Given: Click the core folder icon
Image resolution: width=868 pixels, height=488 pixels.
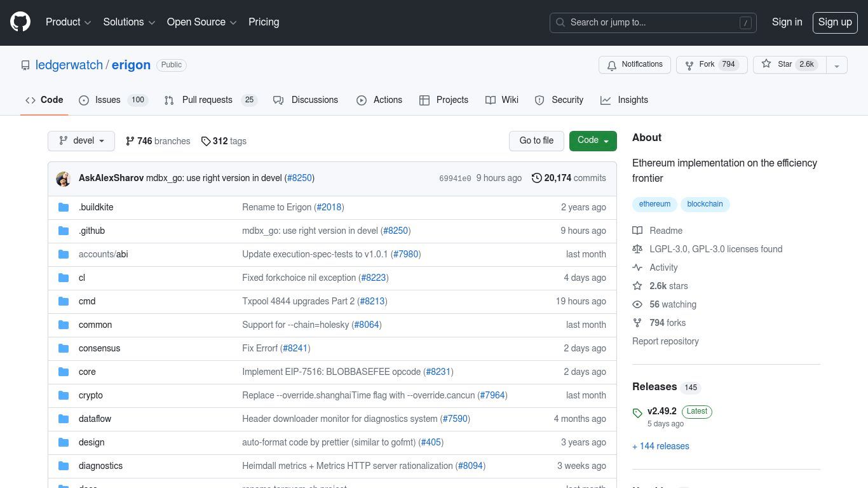Looking at the screenshot, I should [64, 372].
